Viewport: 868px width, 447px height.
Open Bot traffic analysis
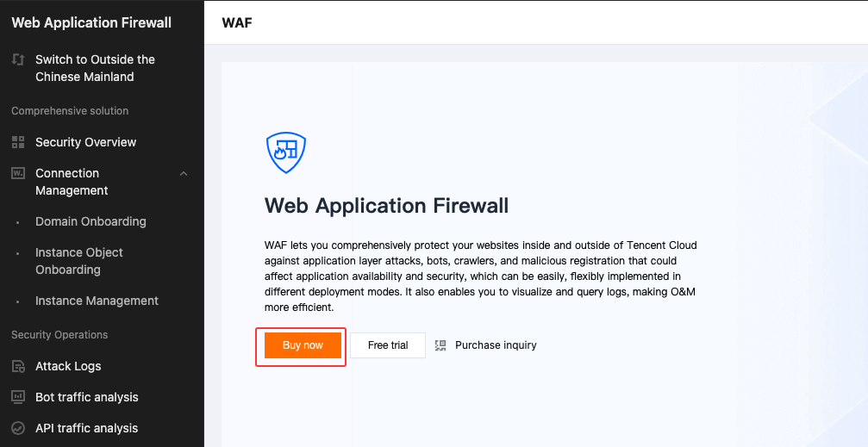click(x=86, y=397)
